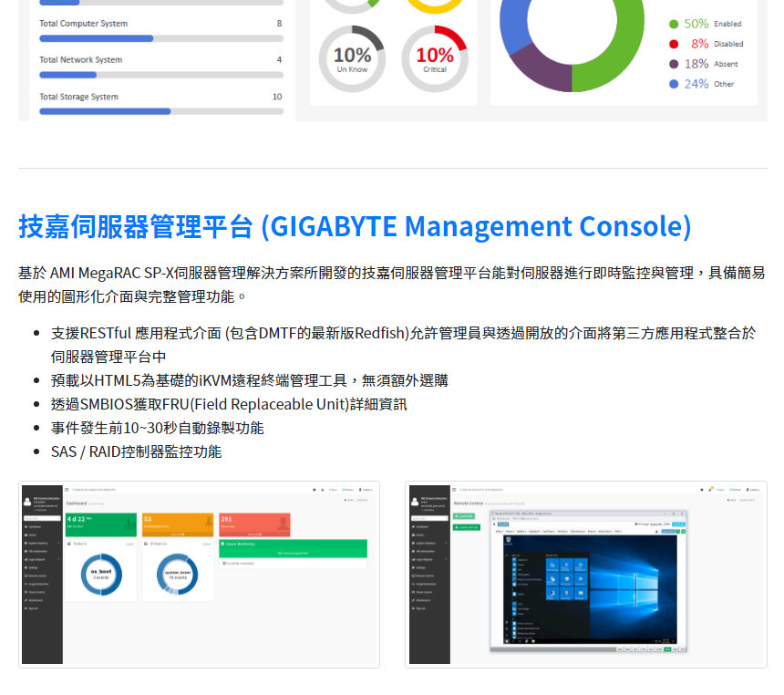Image resolution: width=784 pixels, height=695 pixels.
Task: Click the storage system count '10'
Action: (277, 97)
